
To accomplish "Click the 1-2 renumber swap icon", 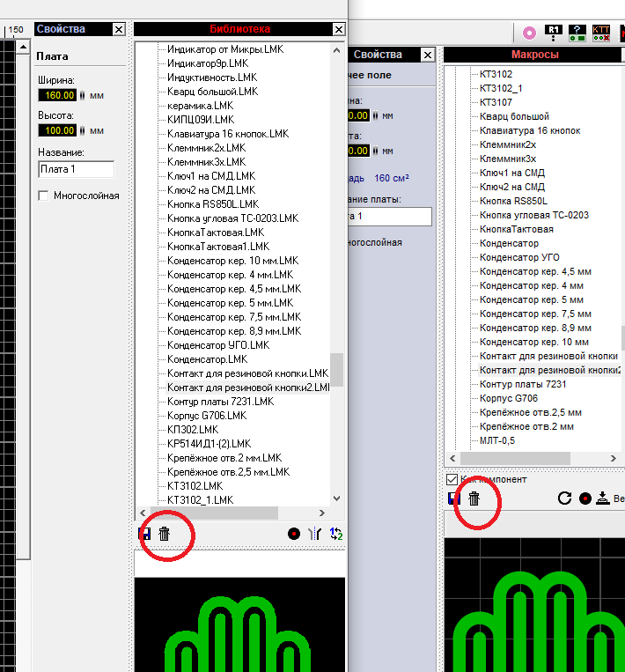I will click(x=336, y=533).
